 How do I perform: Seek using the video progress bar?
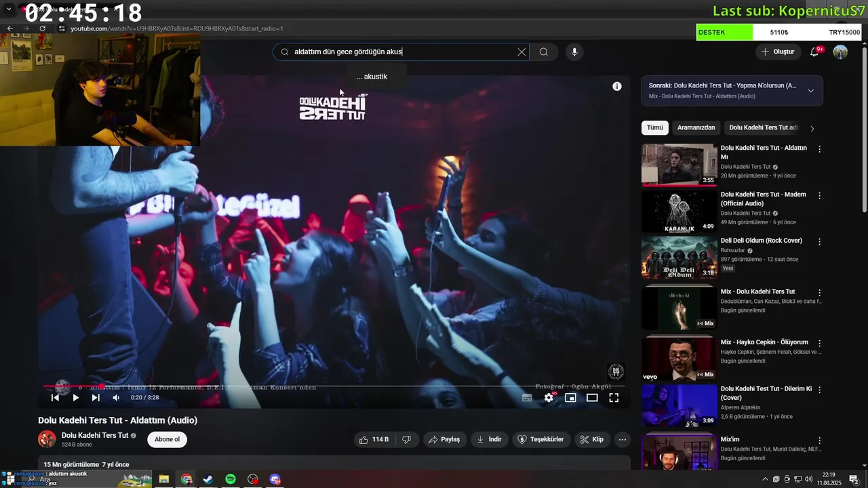334,387
